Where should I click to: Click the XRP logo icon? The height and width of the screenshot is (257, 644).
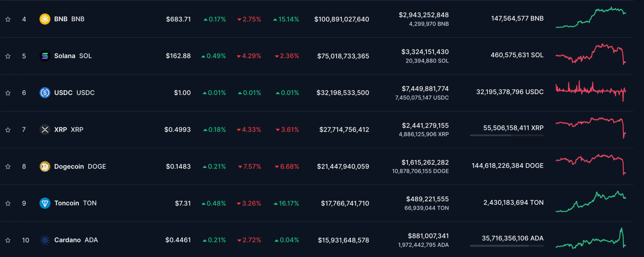(45, 130)
